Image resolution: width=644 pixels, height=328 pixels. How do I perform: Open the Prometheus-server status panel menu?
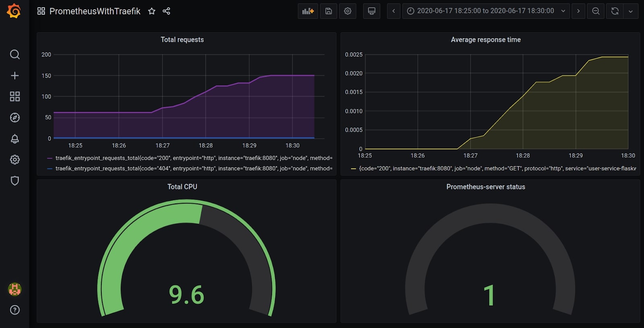[x=485, y=187]
